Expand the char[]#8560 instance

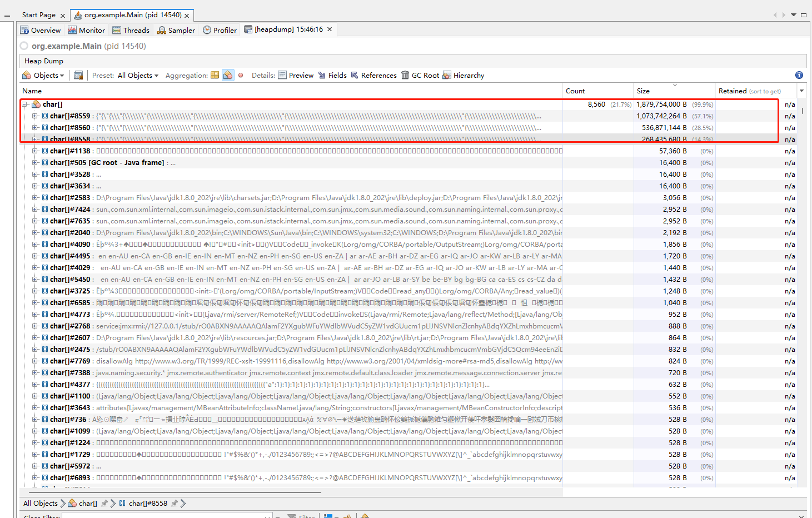[x=34, y=128]
